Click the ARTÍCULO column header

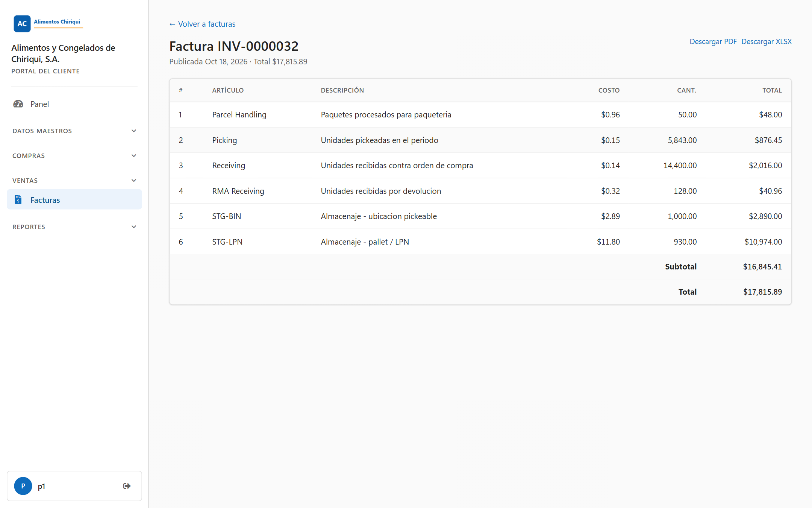[228, 90]
